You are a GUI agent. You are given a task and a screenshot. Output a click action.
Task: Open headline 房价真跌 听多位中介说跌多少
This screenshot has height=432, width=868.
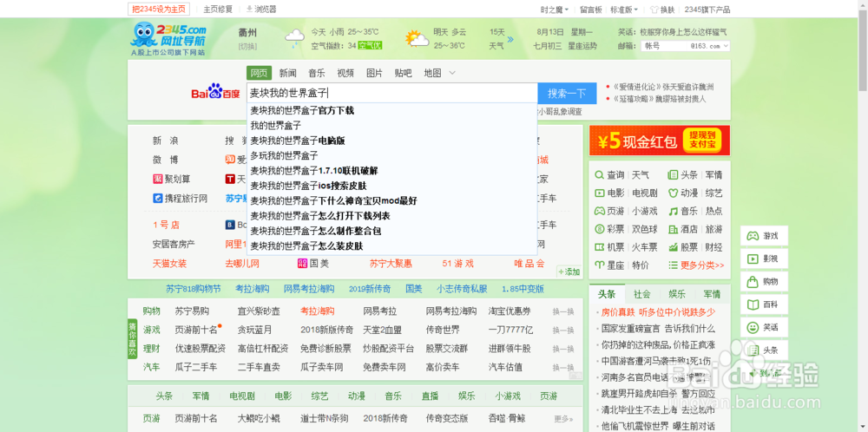point(658,311)
